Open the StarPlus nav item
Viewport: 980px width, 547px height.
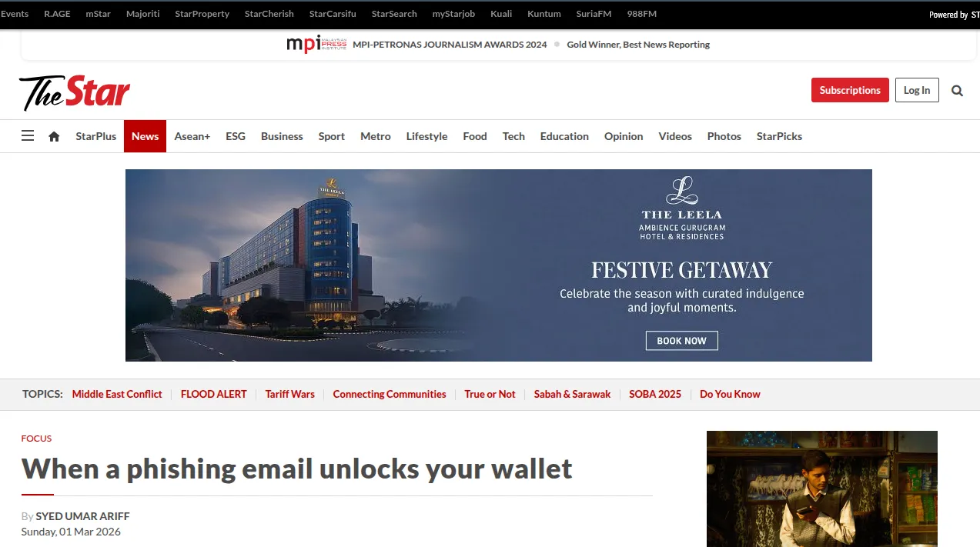point(95,136)
